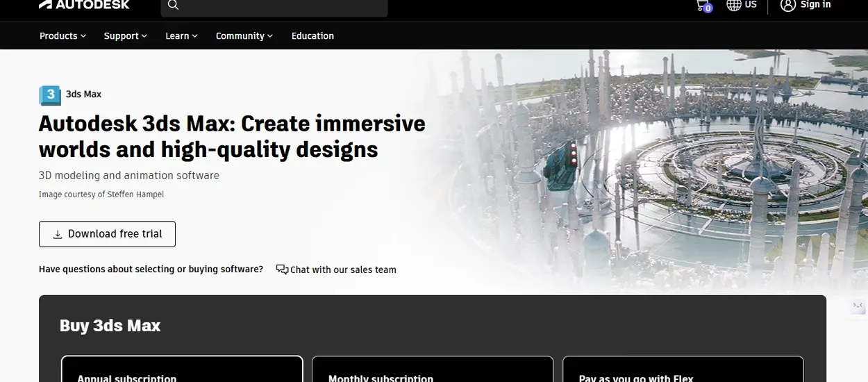Open the shopping cart
Viewport: 868px width, 382px height.
coord(703,6)
